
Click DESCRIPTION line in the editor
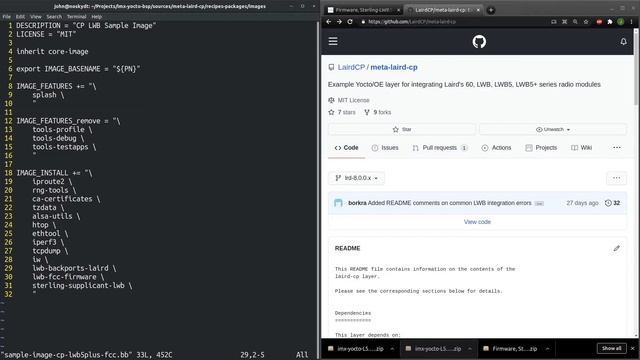pos(86,25)
